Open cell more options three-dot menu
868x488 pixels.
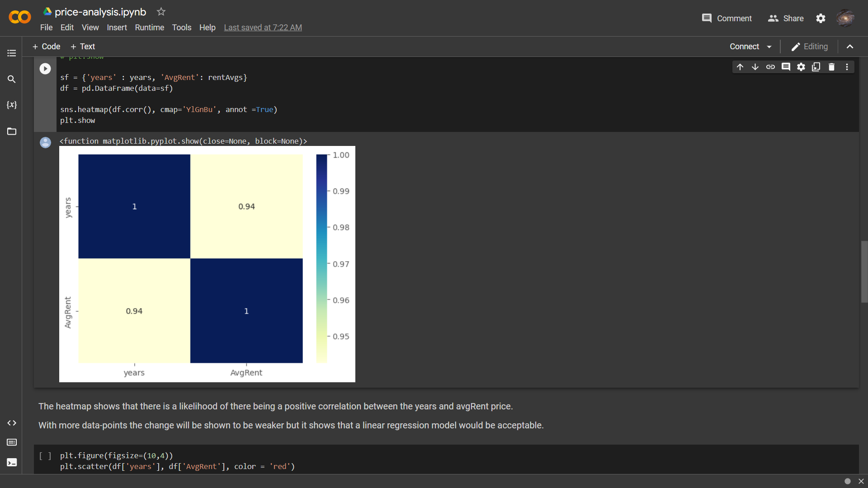(x=847, y=67)
